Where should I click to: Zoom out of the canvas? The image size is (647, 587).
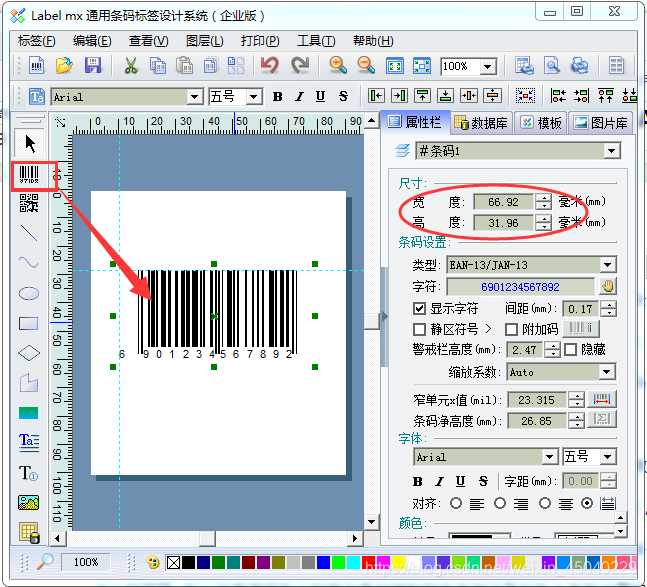pyautogui.click(x=366, y=66)
